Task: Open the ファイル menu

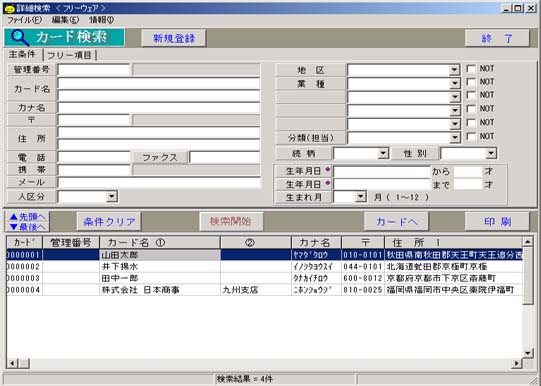Action: [24, 20]
